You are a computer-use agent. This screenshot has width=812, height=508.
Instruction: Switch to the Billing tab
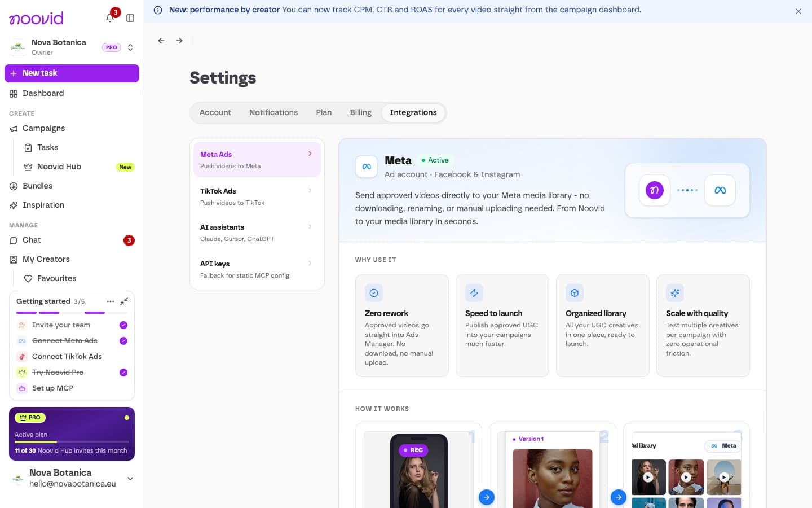360,112
